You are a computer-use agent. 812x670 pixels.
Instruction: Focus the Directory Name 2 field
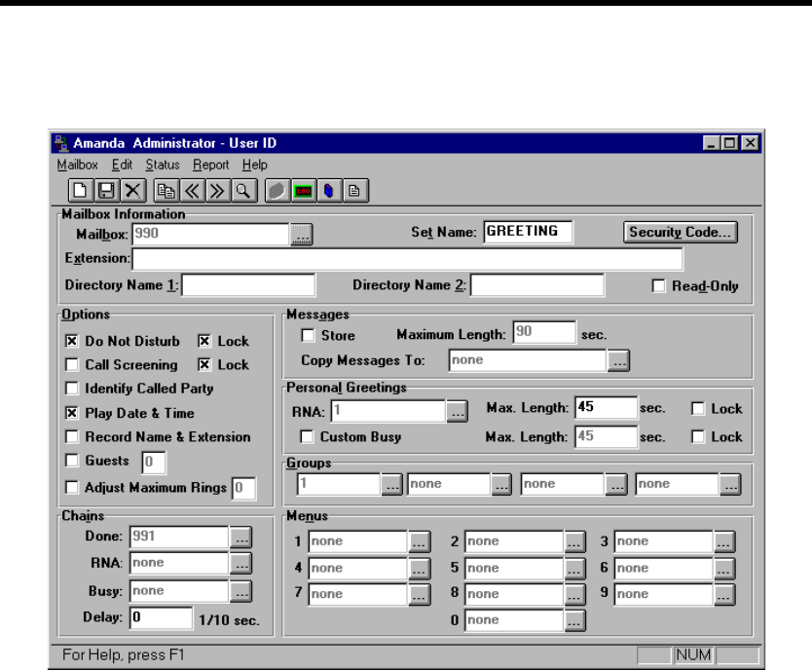[537, 285]
